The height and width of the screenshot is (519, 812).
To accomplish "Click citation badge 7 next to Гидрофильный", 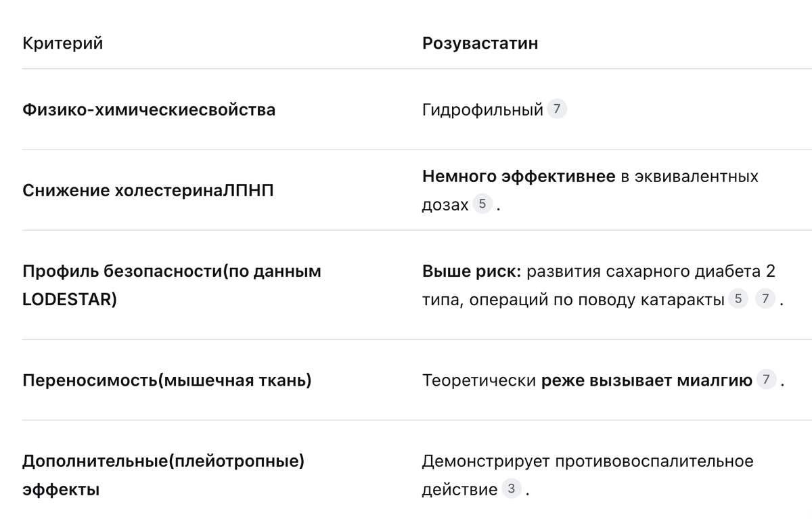I will coord(556,109).
